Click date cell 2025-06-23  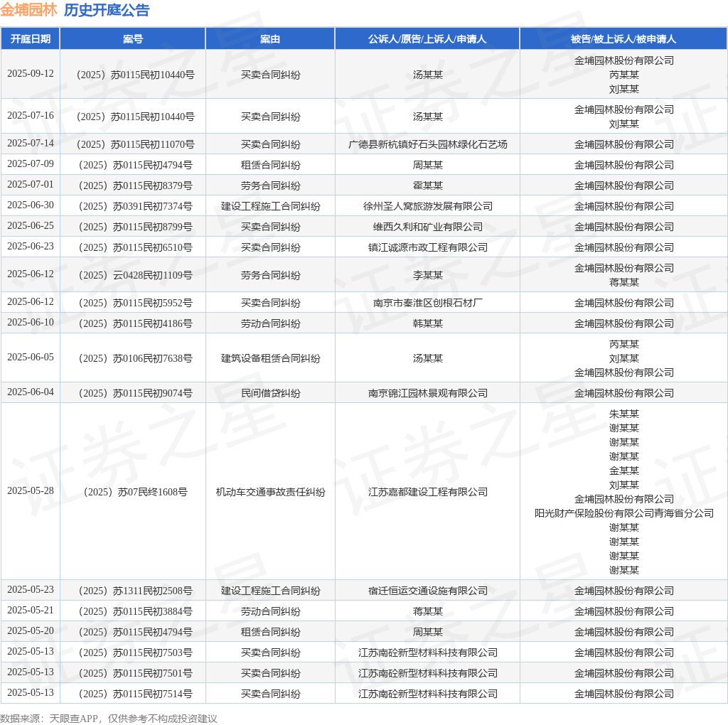pyautogui.click(x=30, y=247)
